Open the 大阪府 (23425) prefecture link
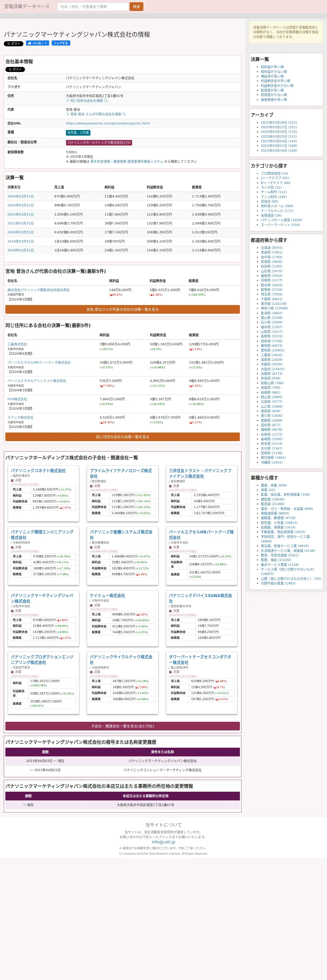Viewport: 327px width, 980px height. pyautogui.click(x=272, y=369)
